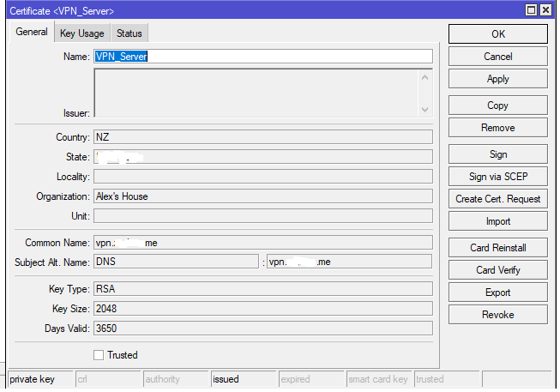
Task: Select the General tab
Action: click(x=32, y=32)
